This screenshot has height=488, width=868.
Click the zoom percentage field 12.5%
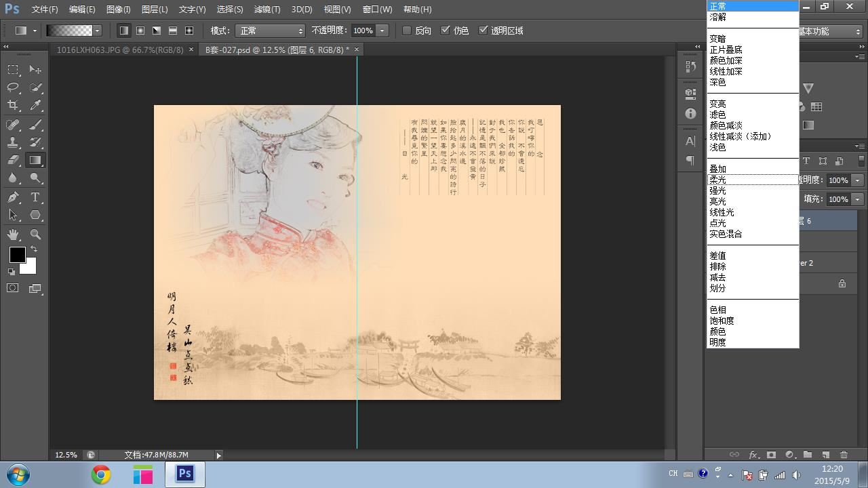[x=66, y=455]
